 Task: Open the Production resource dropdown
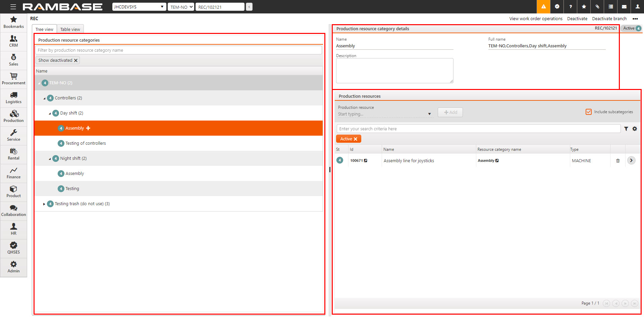click(x=429, y=114)
